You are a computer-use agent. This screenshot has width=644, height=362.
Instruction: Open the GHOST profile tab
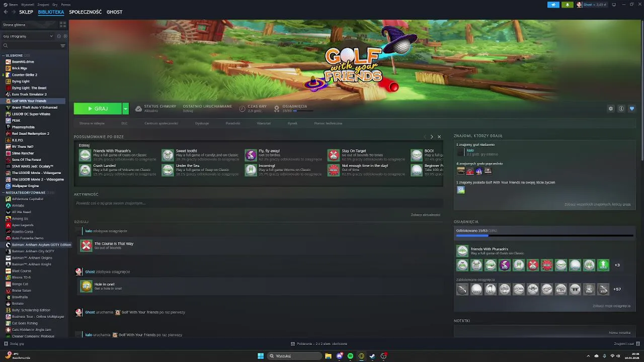[x=114, y=12]
